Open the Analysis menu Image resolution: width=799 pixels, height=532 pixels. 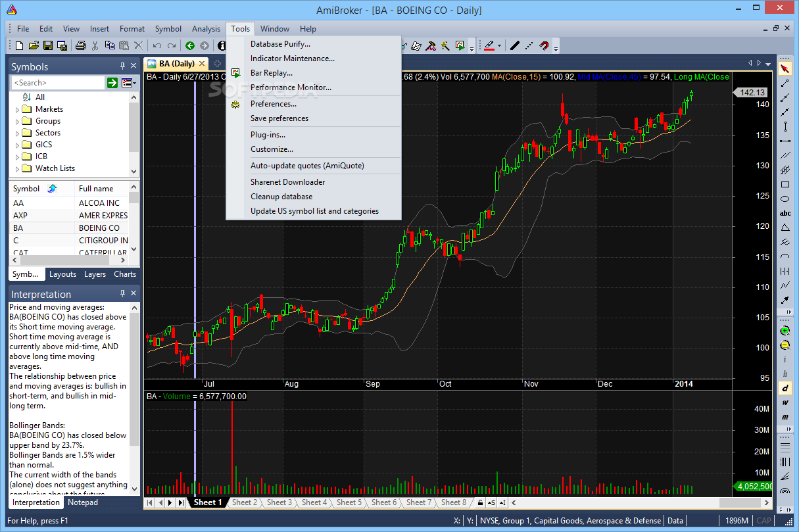pyautogui.click(x=206, y=28)
